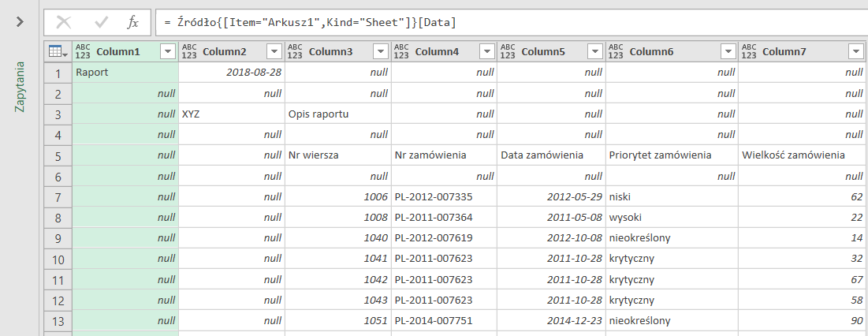Open the Column1 filter dropdown
Viewport: 868px width, 336px height.
(167, 51)
